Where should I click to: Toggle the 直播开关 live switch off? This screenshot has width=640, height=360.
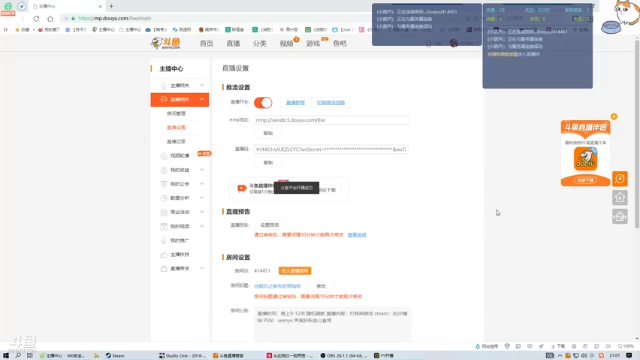point(263,102)
